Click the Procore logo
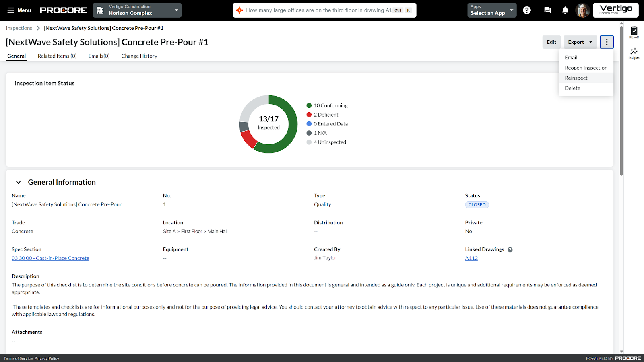Viewport: 644px width, 362px height. coord(64,10)
